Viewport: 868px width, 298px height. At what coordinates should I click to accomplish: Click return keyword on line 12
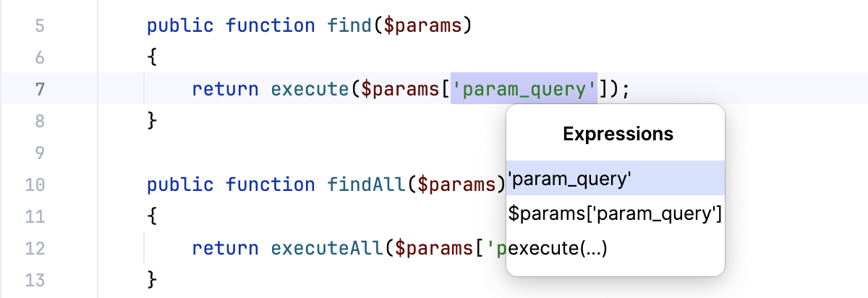tap(225, 248)
